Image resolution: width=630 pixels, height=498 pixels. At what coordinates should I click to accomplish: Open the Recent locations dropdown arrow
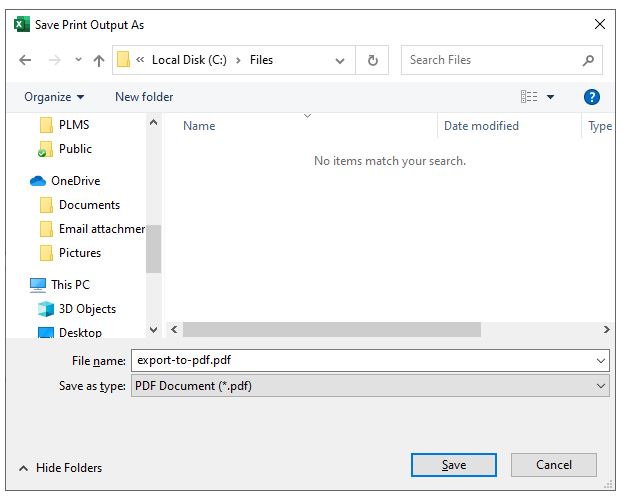78,60
